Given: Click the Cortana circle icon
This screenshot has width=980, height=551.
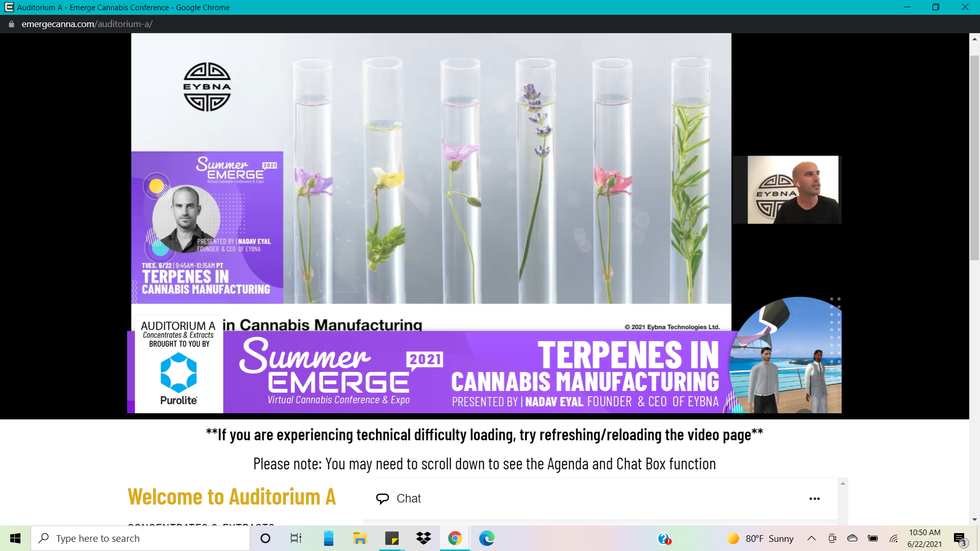Looking at the screenshot, I should (265, 538).
